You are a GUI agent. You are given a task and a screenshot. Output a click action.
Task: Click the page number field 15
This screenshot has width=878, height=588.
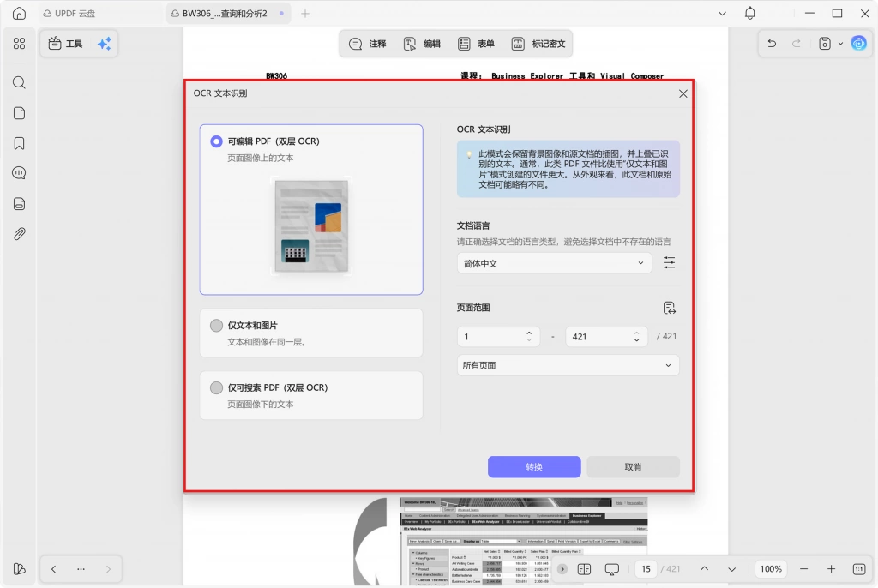click(646, 569)
